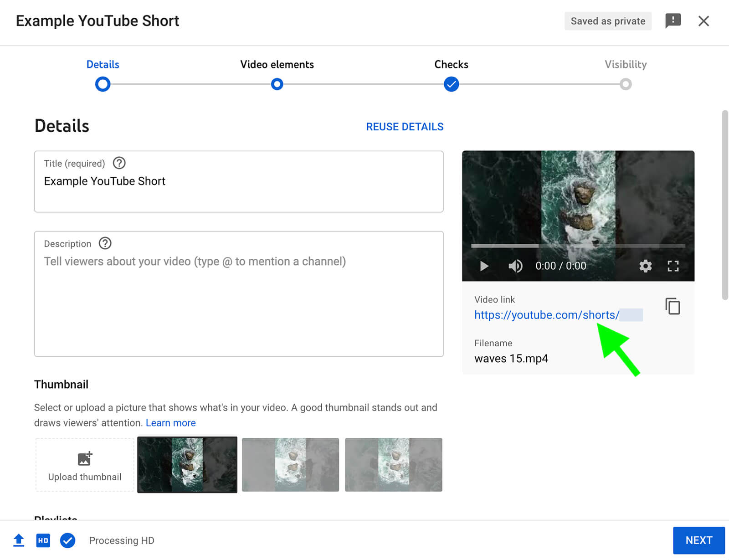Enter fullscreen on the video preview
The image size is (729, 560).
click(673, 266)
